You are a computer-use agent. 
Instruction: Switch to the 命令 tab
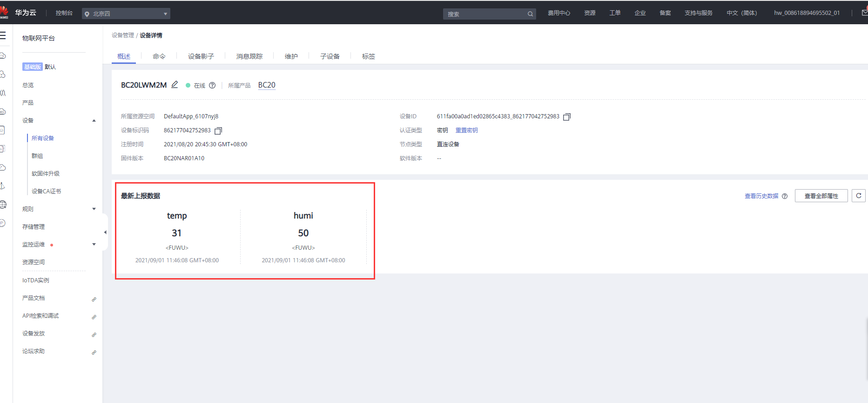(x=159, y=56)
